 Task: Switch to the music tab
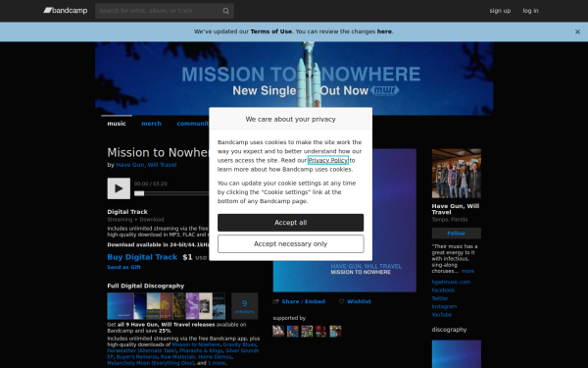(x=117, y=124)
